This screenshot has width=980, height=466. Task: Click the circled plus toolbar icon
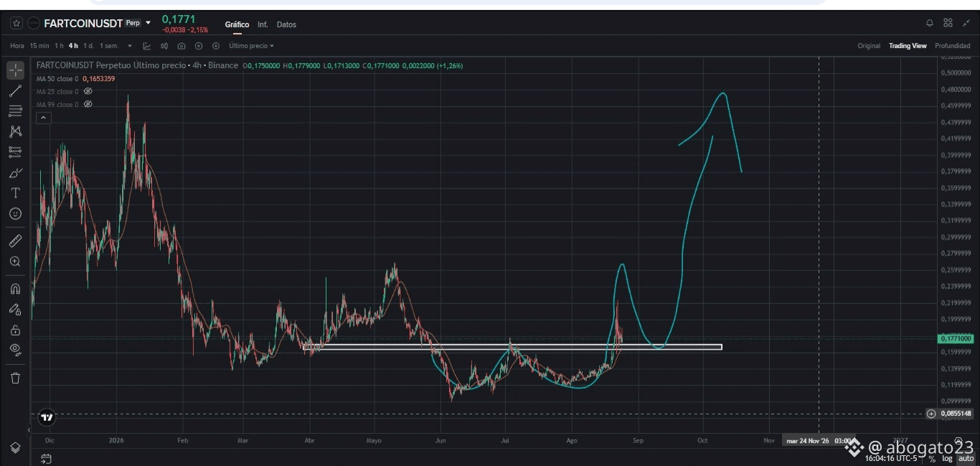point(199,46)
